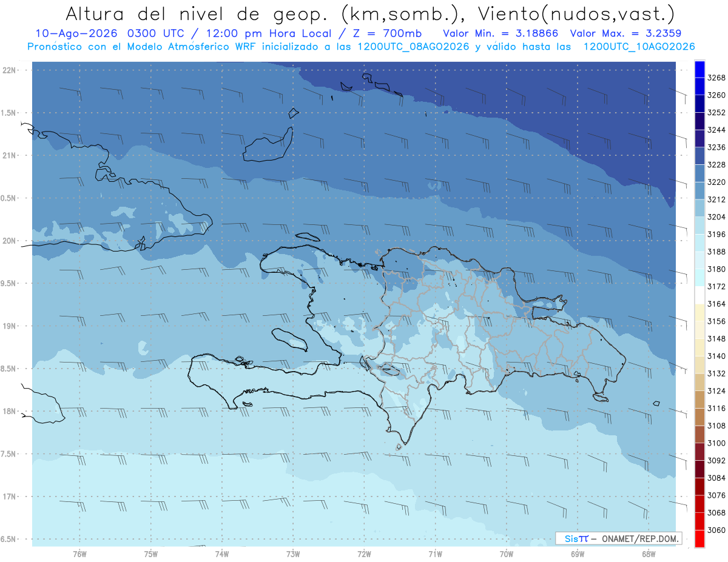Click the '76W' longitude label
Viewport: 728px width, 562px height.
click(79, 554)
